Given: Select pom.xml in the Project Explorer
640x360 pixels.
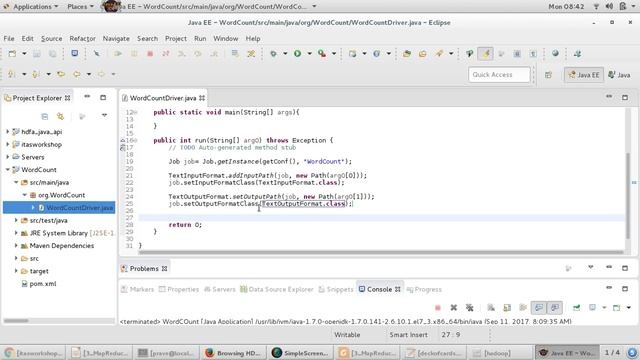Looking at the screenshot, I should click(39, 284).
